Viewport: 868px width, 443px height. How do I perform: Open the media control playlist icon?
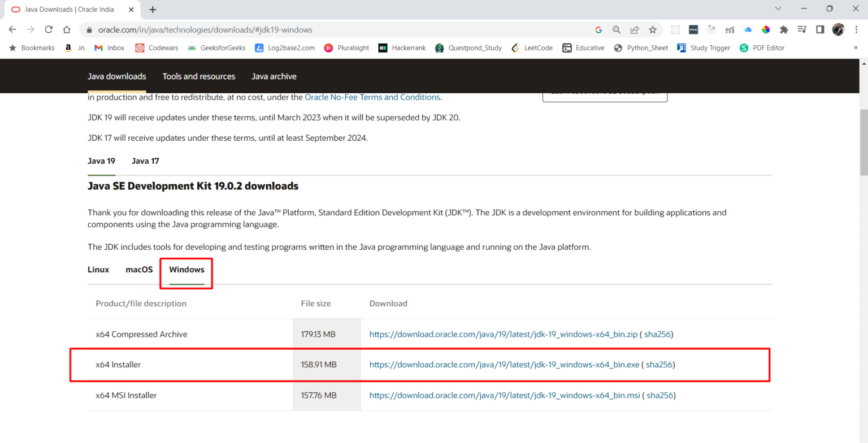tap(802, 30)
